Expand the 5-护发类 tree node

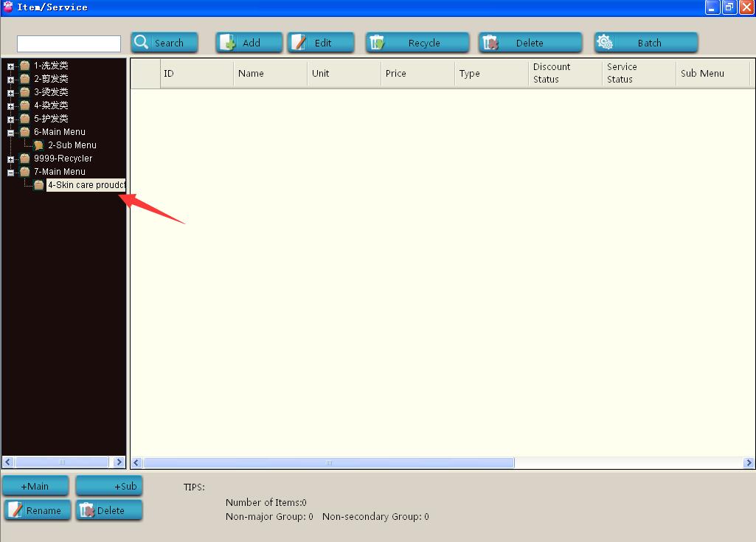10,119
